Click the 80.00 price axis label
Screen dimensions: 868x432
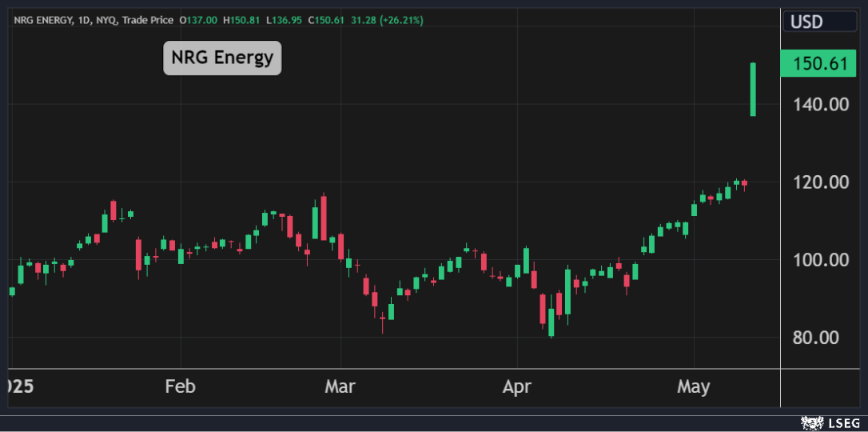[x=816, y=338]
